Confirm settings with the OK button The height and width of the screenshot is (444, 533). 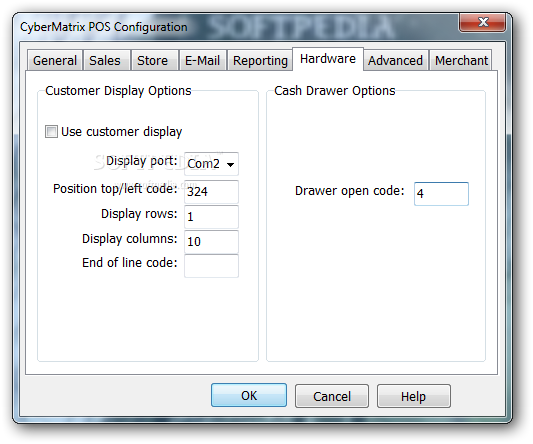click(249, 395)
